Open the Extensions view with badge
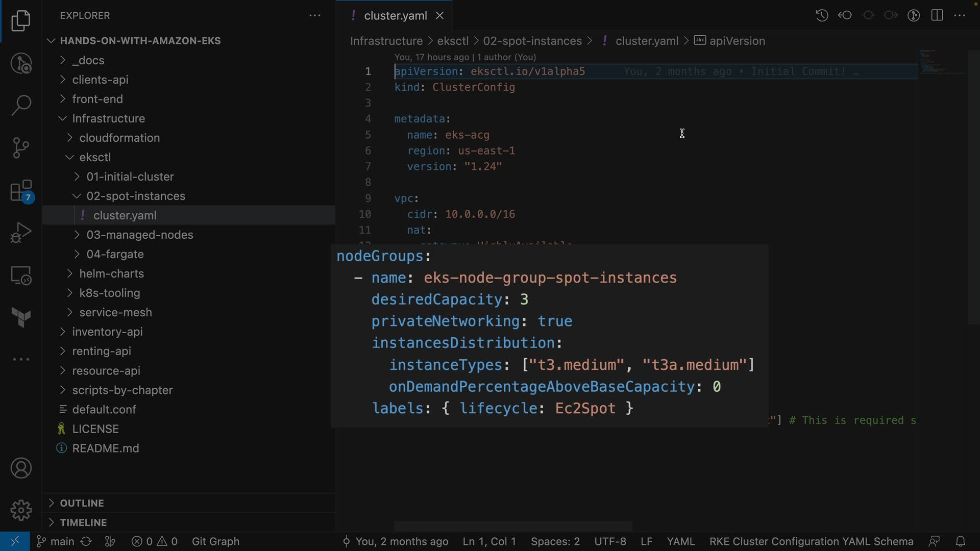 coord(21,191)
